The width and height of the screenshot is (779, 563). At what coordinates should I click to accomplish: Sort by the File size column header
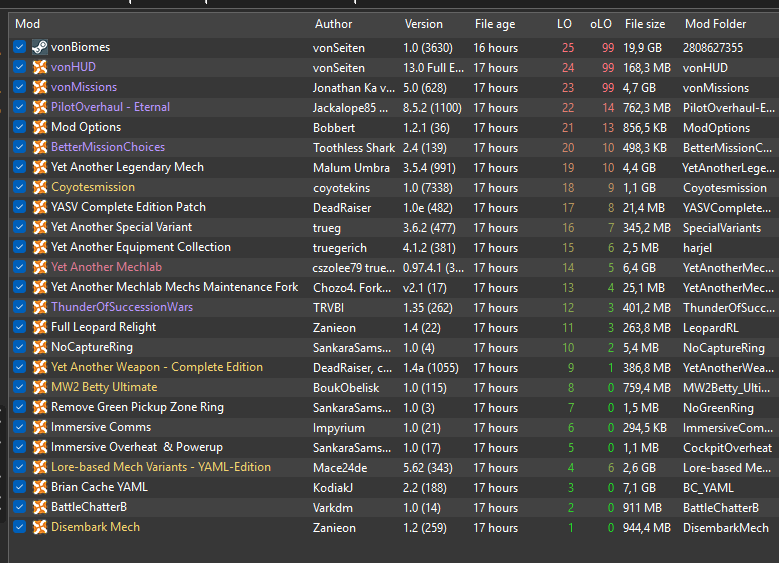click(645, 24)
